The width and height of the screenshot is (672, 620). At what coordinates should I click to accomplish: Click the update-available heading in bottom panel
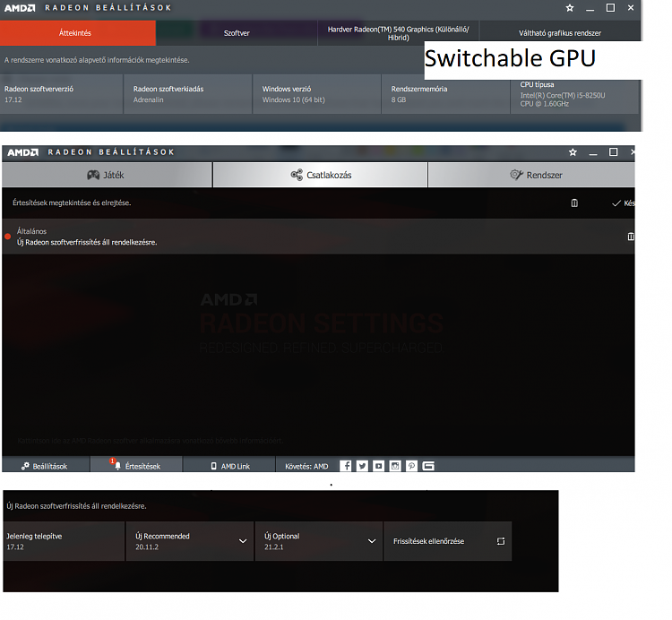click(x=76, y=506)
